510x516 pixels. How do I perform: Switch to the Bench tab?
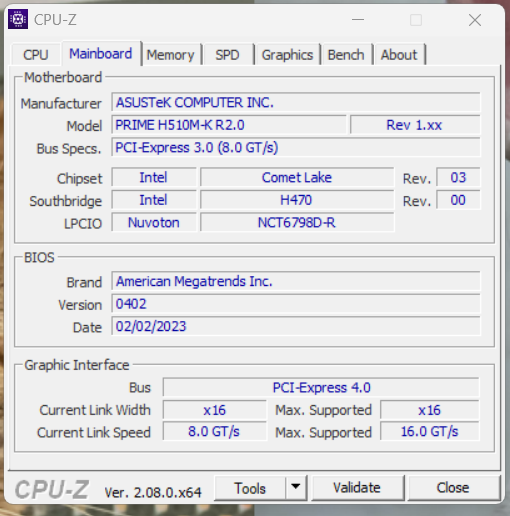tap(346, 55)
